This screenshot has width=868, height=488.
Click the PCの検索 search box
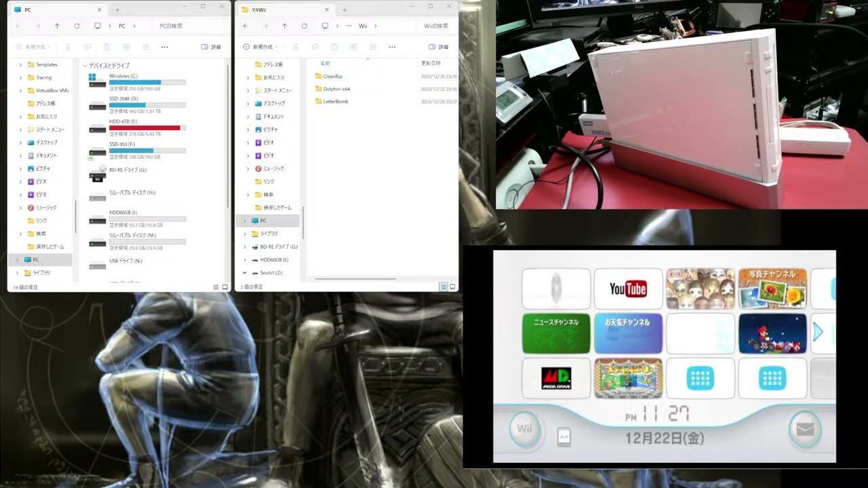(x=189, y=26)
